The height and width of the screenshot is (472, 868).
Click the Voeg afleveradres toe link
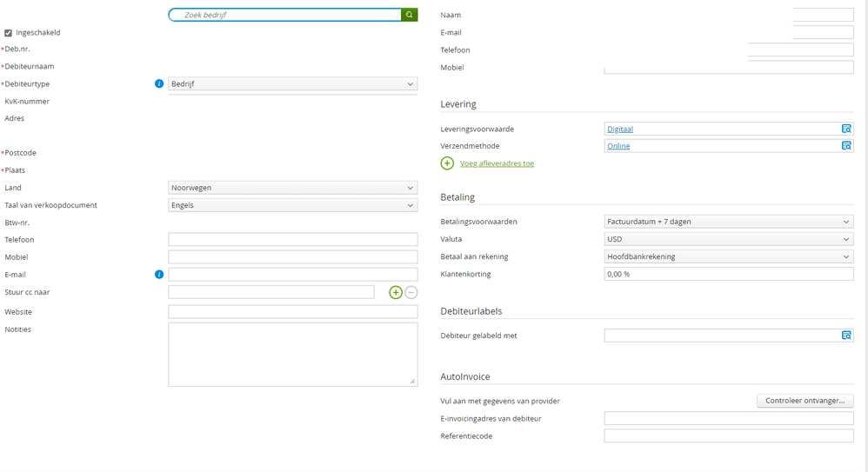[497, 163]
